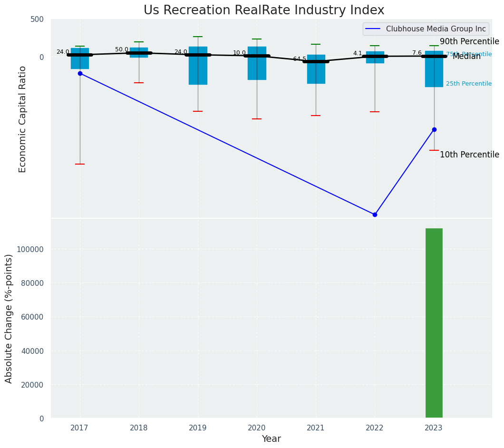Click the red 10th percentile cap for 2020
This screenshot has height=448, width=504.
[257, 119]
